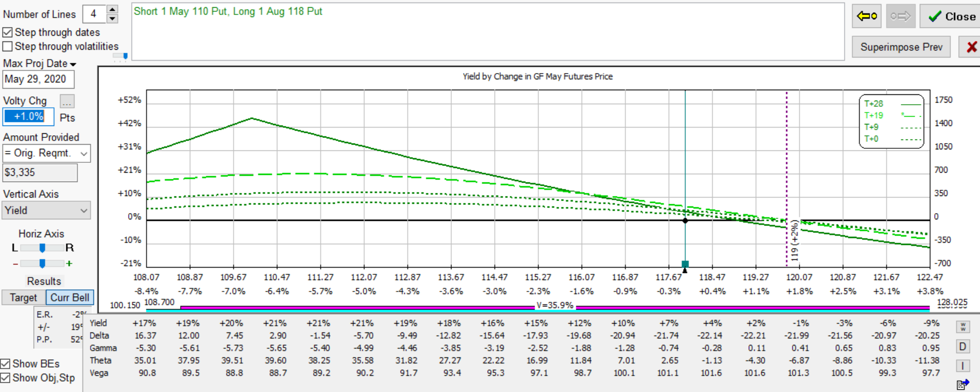Toggle Step through dates checkbox

7,32
